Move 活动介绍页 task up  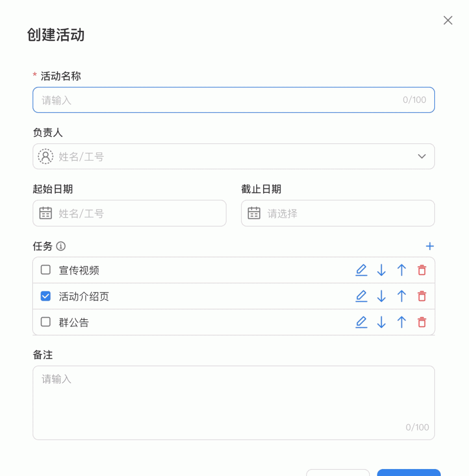pos(402,296)
